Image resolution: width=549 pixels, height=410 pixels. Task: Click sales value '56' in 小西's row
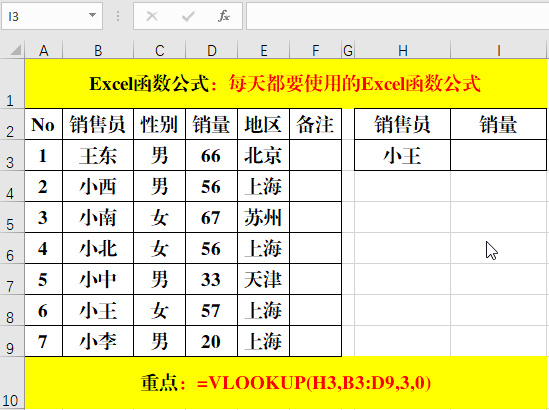tap(211, 186)
